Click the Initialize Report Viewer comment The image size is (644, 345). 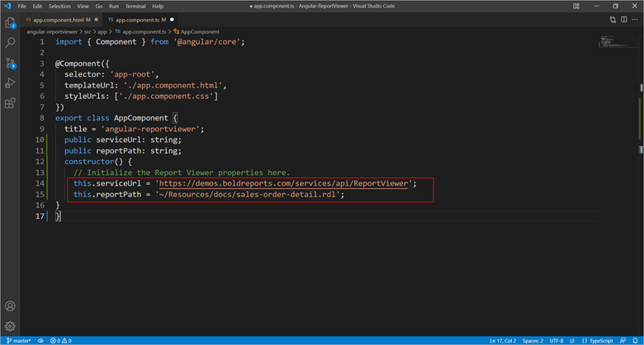[182, 172]
